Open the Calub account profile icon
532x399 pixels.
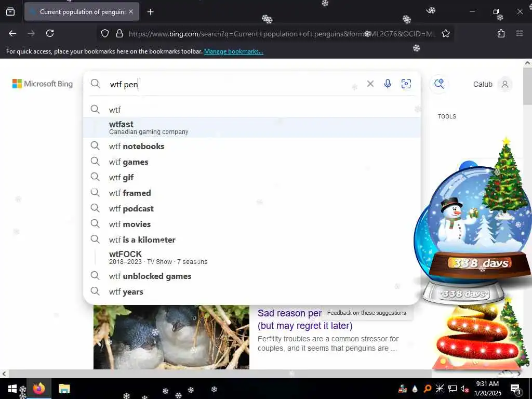pos(505,84)
